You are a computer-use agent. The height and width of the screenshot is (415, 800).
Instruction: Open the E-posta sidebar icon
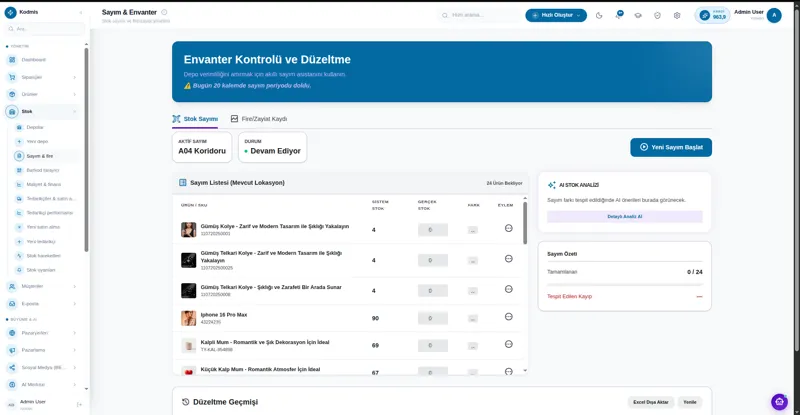coord(12,304)
